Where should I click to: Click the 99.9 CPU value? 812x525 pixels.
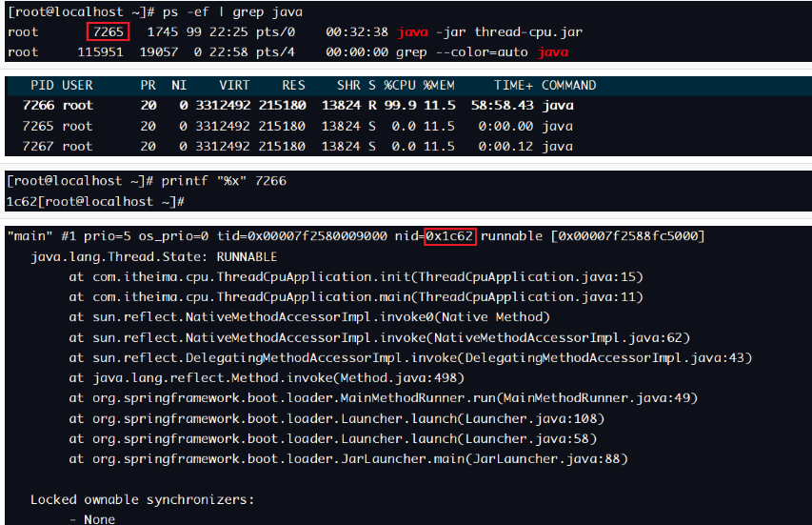coord(401,106)
